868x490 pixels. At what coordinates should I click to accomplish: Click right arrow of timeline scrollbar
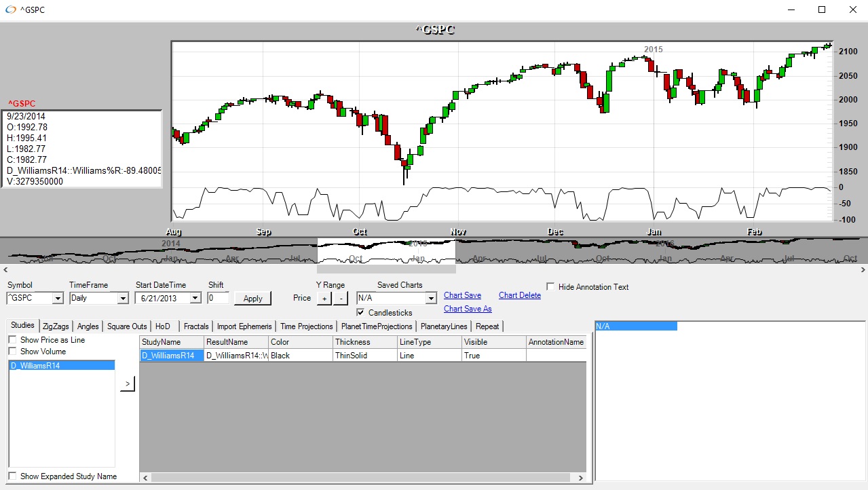pos(863,269)
